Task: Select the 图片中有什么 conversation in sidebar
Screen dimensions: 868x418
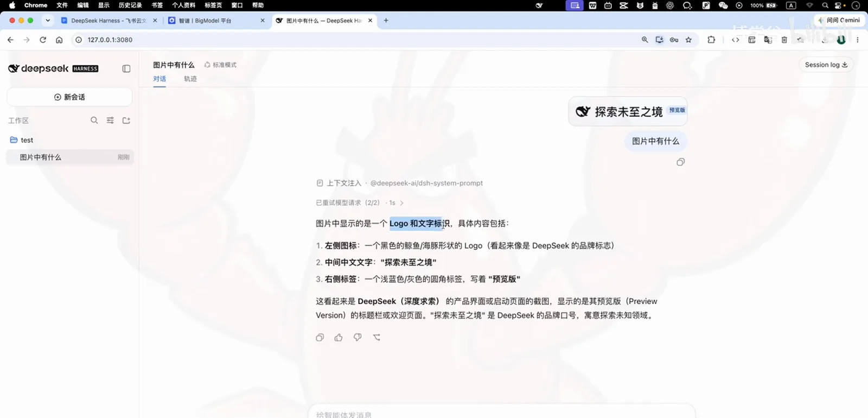Action: click(x=69, y=157)
